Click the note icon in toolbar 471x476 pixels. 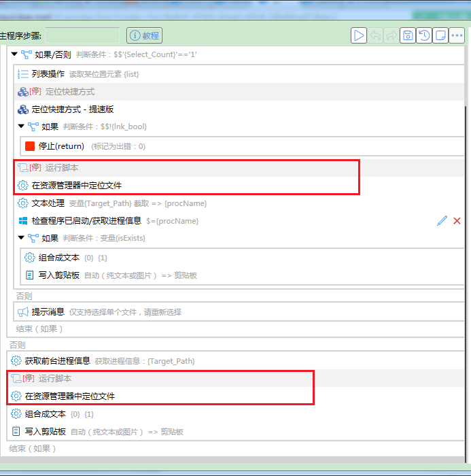(x=440, y=35)
